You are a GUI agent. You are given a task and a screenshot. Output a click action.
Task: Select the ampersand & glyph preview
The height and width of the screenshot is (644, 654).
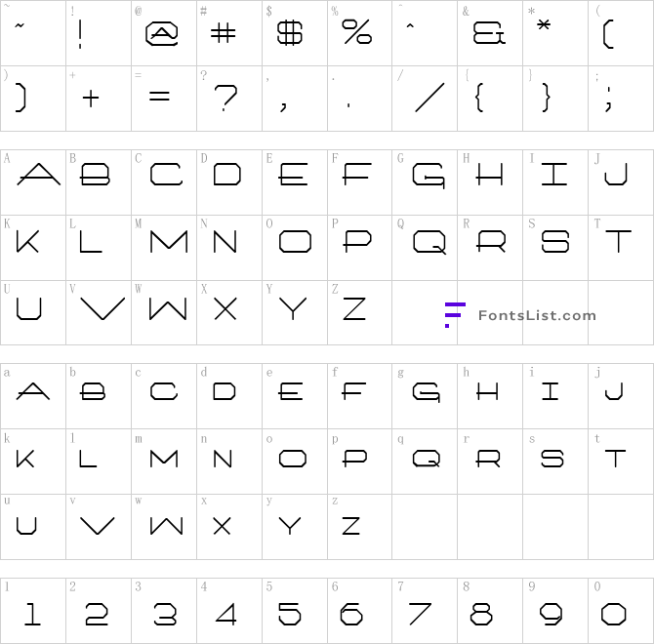489,33
